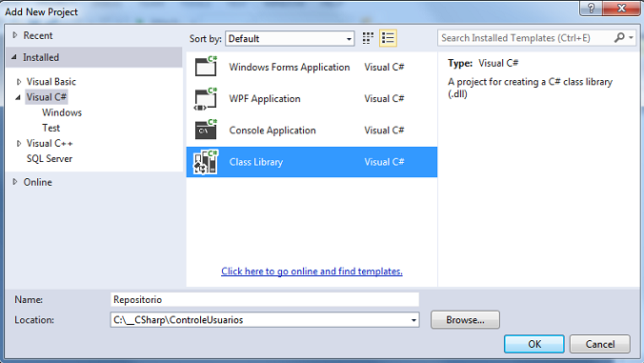Select Windows under Visual C#
Image resolution: width=644 pixels, height=363 pixels.
click(x=62, y=112)
